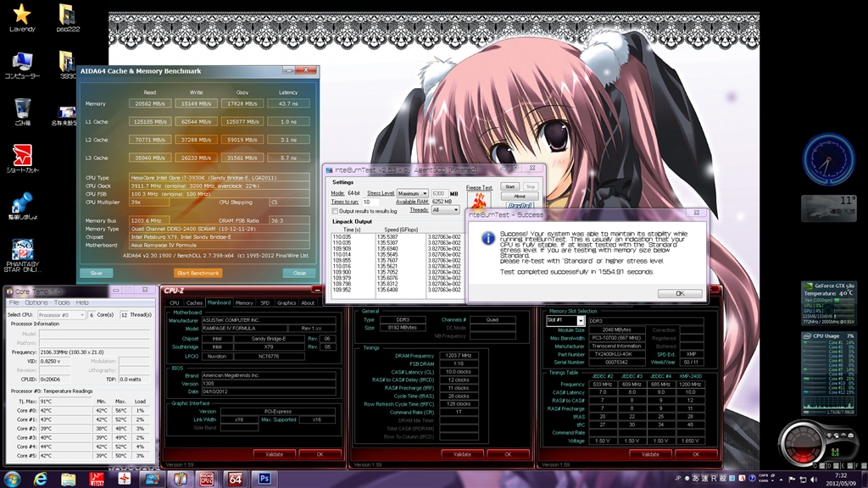
Task: Click OK in the IntelBurnTest Success dialog
Action: pos(680,293)
